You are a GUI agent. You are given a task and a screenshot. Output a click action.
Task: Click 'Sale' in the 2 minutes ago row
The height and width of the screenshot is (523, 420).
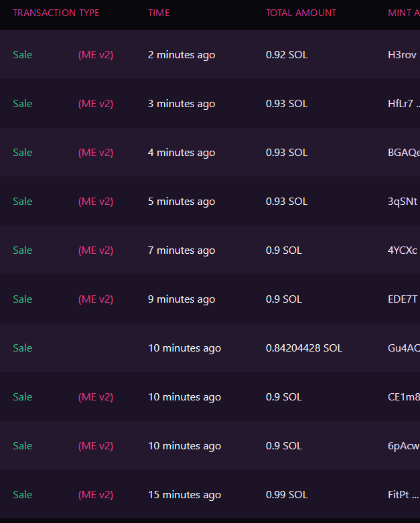click(x=22, y=55)
